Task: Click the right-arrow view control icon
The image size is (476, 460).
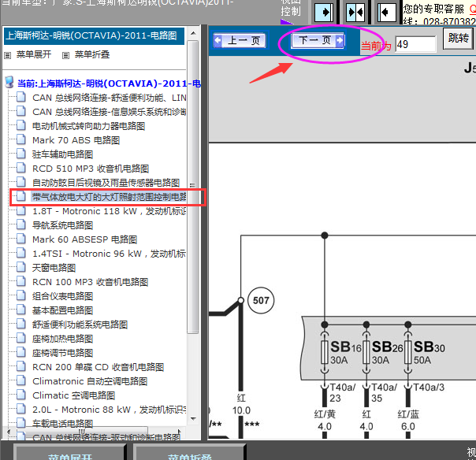Action: click(x=324, y=13)
